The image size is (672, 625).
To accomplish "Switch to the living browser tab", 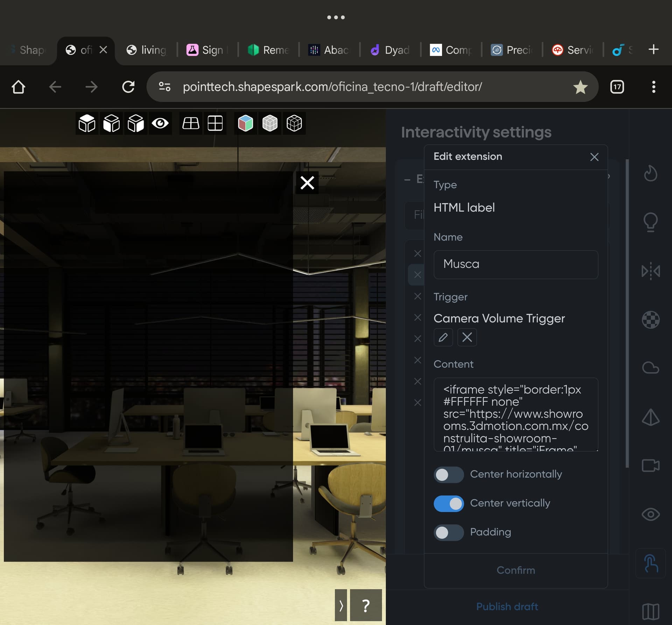I will pos(147,50).
